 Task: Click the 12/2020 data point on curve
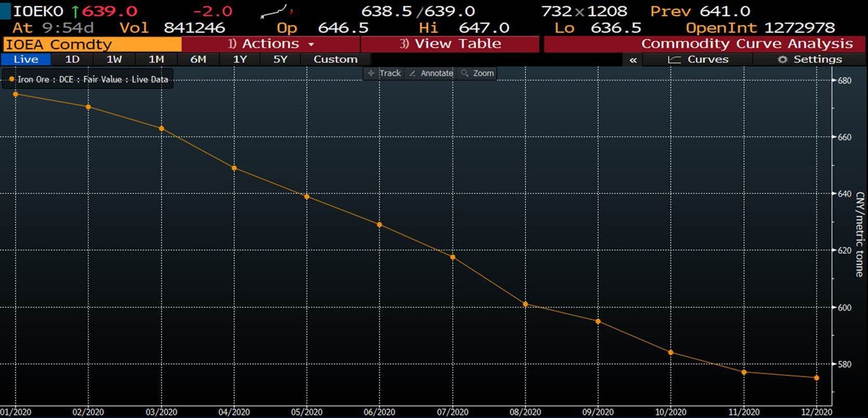pos(817,378)
